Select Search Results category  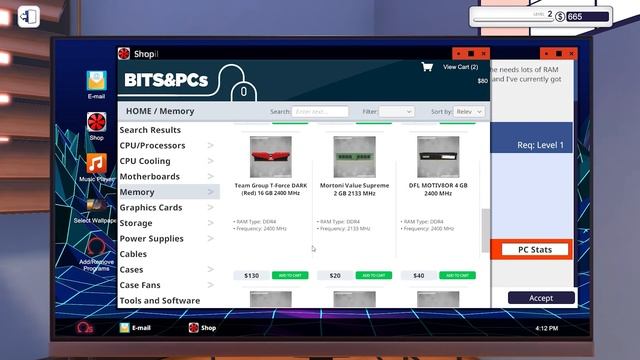point(150,130)
